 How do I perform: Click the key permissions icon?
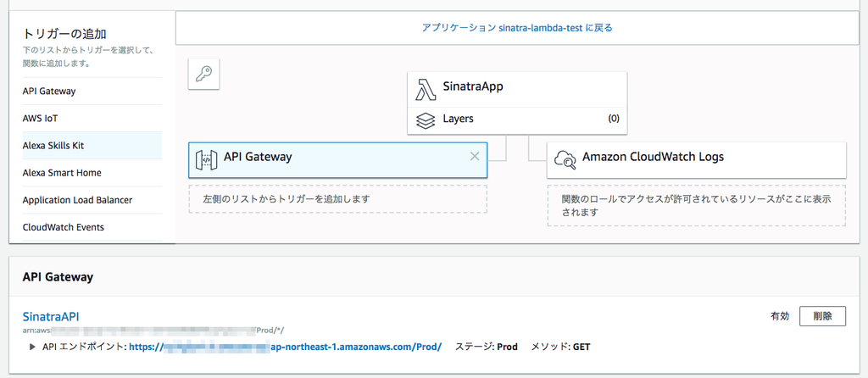point(204,74)
